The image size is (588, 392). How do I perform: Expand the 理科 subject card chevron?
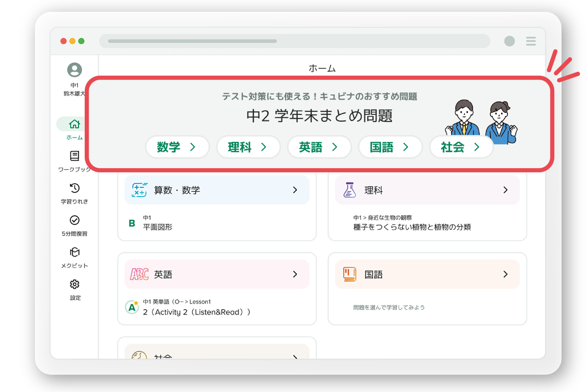505,190
